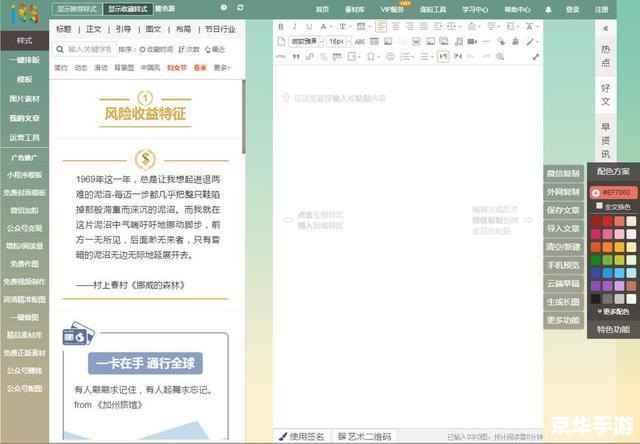The width and height of the screenshot is (640, 444).
Task: Expand 更多配色 color options
Action: click(x=613, y=312)
